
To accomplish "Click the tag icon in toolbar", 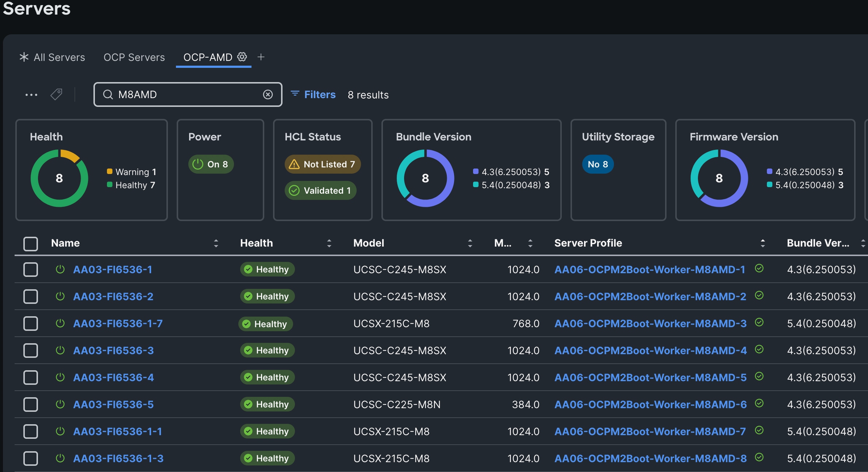I will [56, 94].
